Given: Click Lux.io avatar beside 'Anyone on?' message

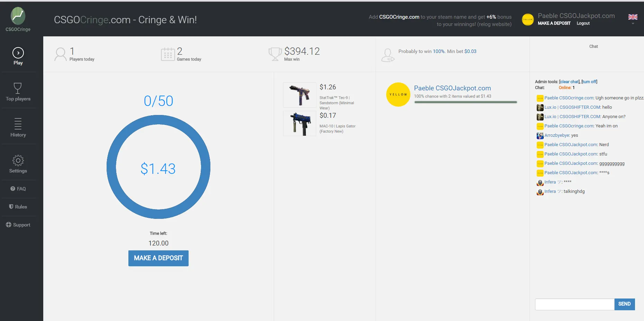Looking at the screenshot, I should click(540, 117).
